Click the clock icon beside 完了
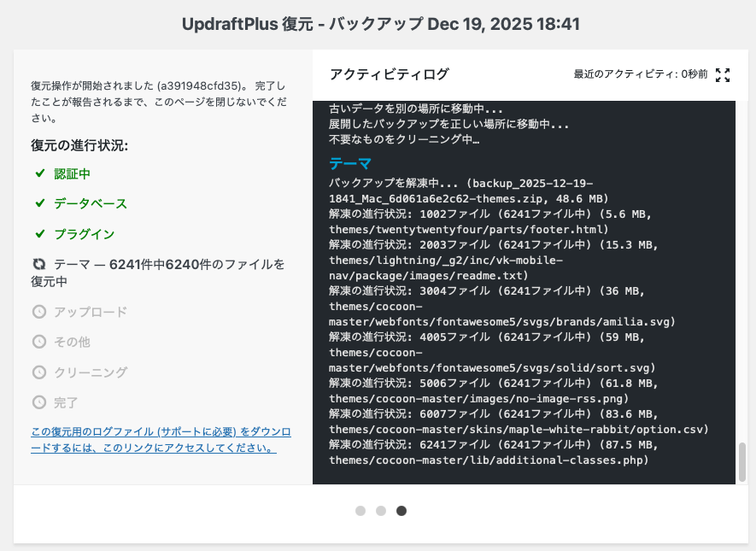 tap(39, 402)
